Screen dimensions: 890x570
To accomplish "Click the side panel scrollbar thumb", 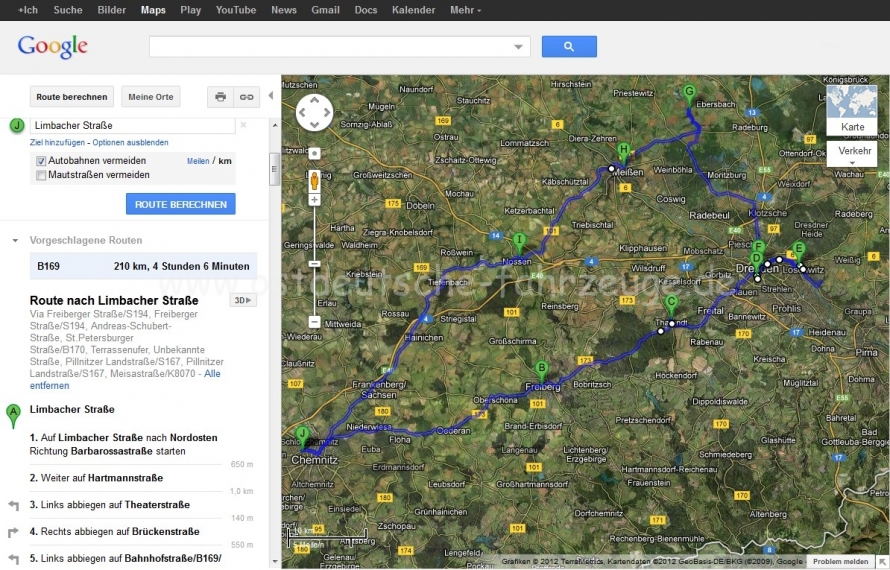I will [x=274, y=169].
